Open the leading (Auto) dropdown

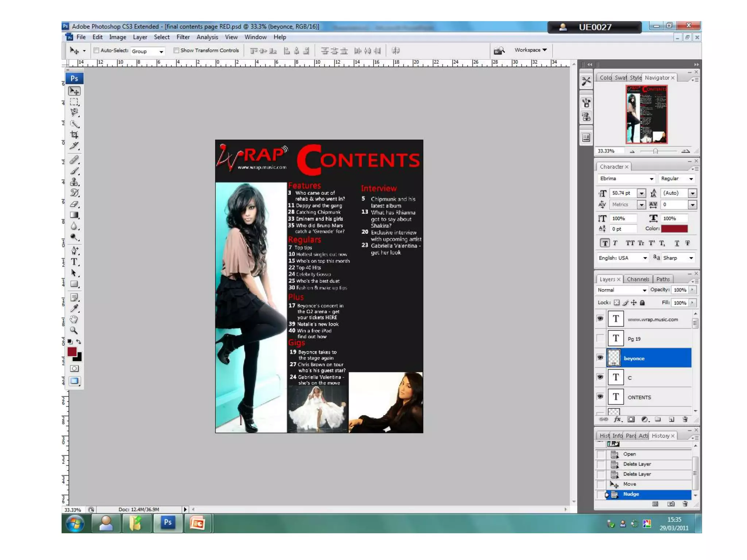[x=692, y=193]
